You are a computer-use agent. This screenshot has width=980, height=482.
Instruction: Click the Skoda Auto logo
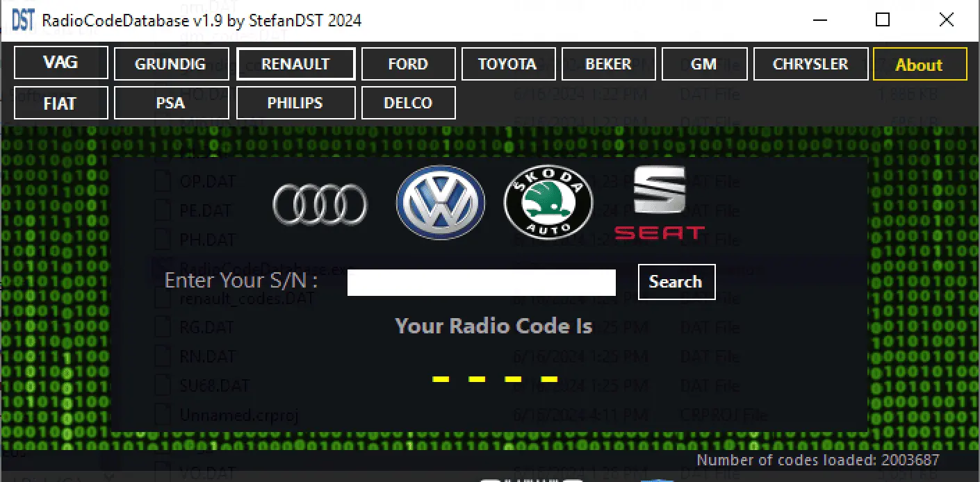tap(548, 203)
